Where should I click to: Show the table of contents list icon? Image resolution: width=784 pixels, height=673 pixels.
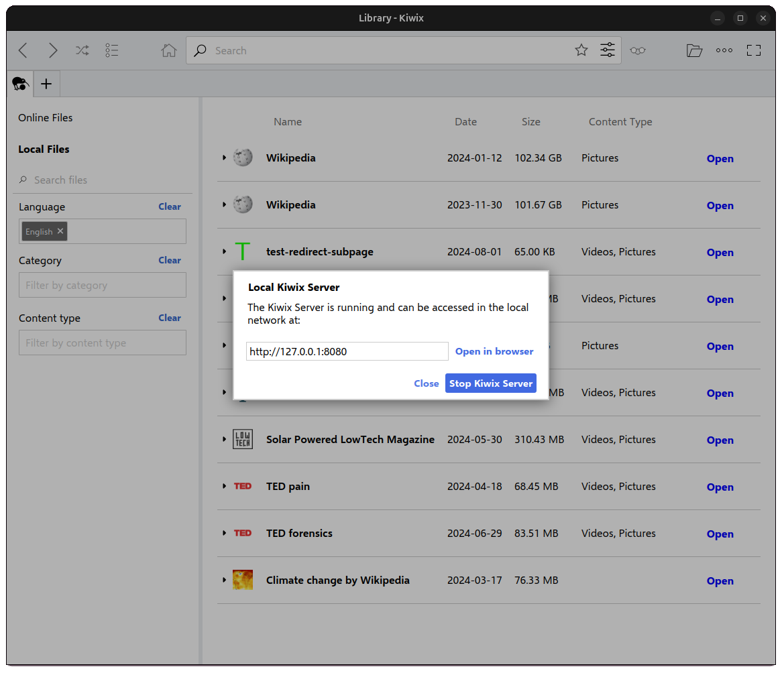[112, 50]
